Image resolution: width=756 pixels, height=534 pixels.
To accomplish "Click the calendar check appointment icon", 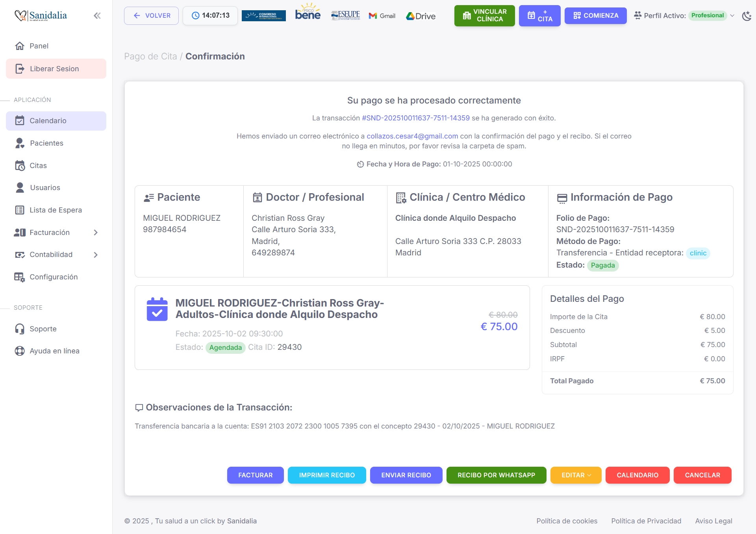I will (157, 309).
